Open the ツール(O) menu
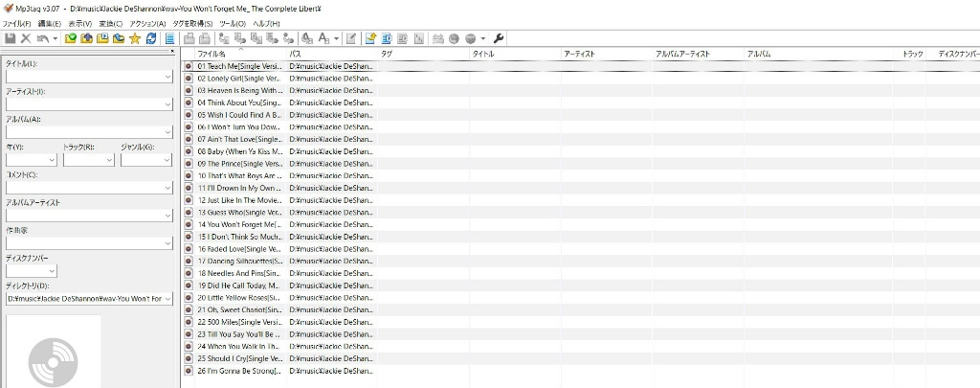The width and height of the screenshot is (980, 388). coord(233,24)
